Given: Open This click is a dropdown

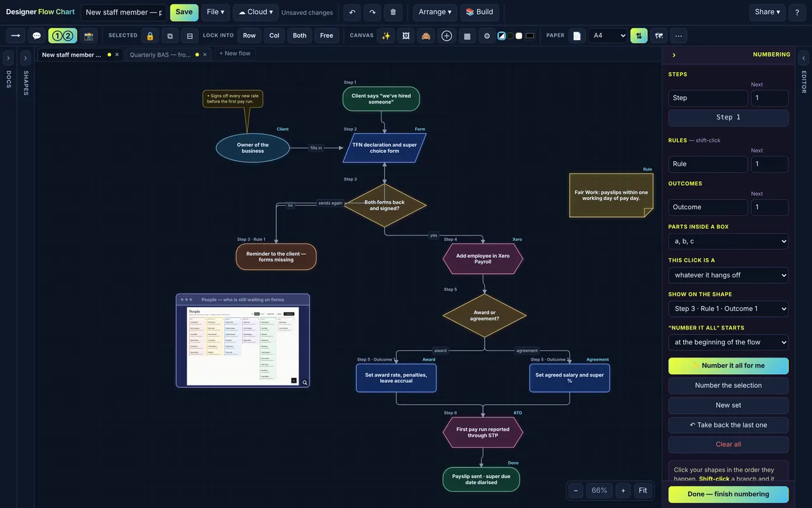Looking at the screenshot, I should click(x=728, y=275).
